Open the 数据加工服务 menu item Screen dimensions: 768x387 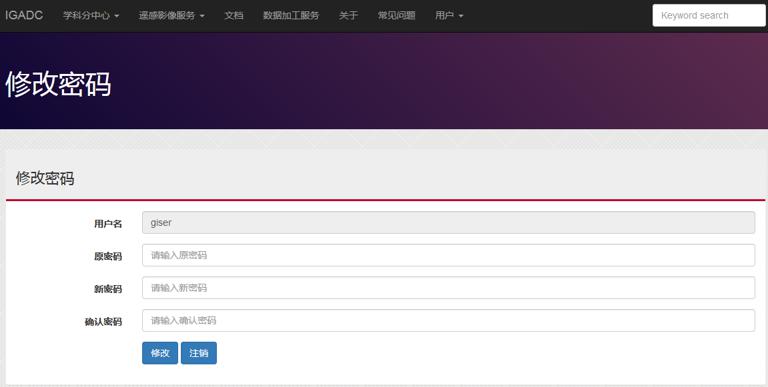point(291,16)
